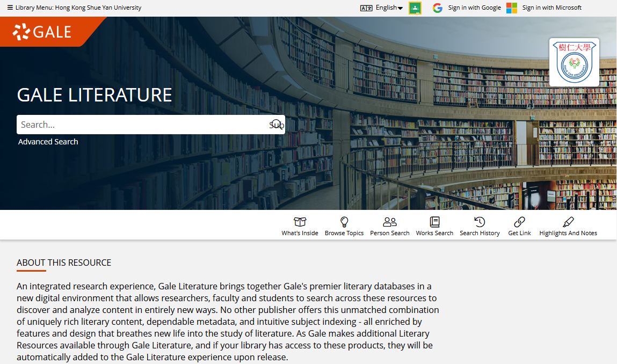
Task: Select the Works Search book icon
Action: pyautogui.click(x=434, y=222)
